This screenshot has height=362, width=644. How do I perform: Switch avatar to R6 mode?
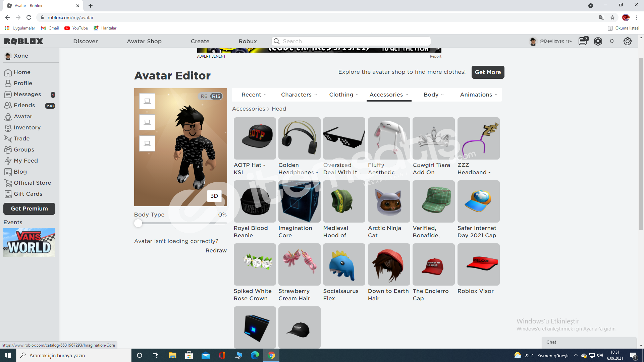tap(204, 96)
